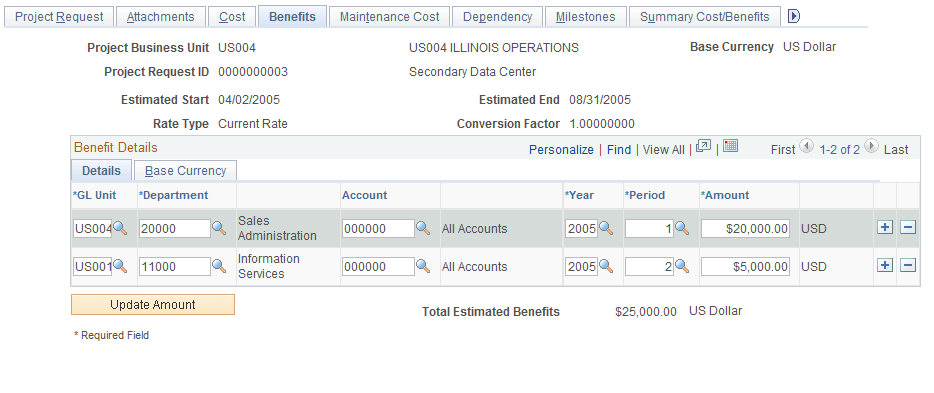Viewport: 934px width, 393px height.
Task: Open the Cost tab
Action: pyautogui.click(x=232, y=17)
